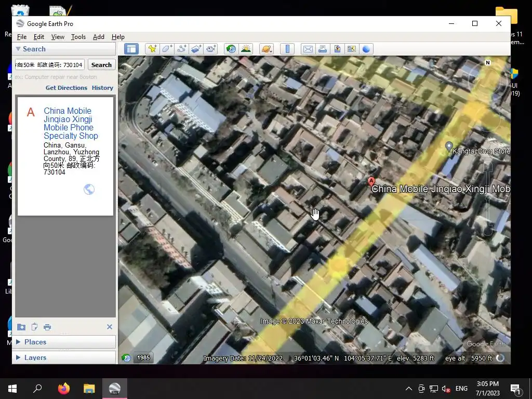The height and width of the screenshot is (399, 532).
Task: Click the muted volume tray icon
Action: (446, 389)
